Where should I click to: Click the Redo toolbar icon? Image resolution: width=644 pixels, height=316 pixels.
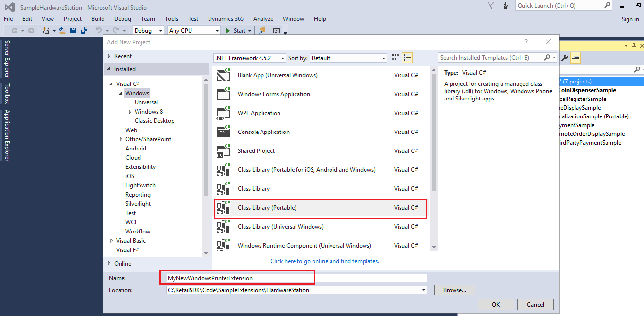116,30
